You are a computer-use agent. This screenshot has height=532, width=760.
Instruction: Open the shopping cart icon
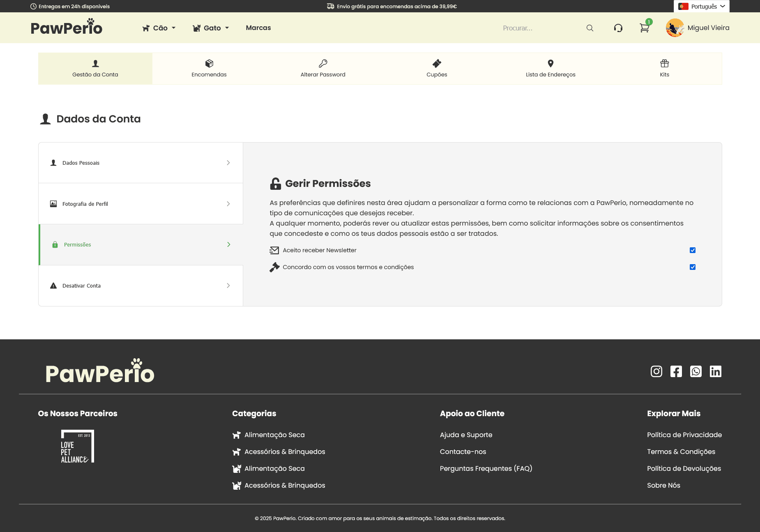(x=644, y=28)
